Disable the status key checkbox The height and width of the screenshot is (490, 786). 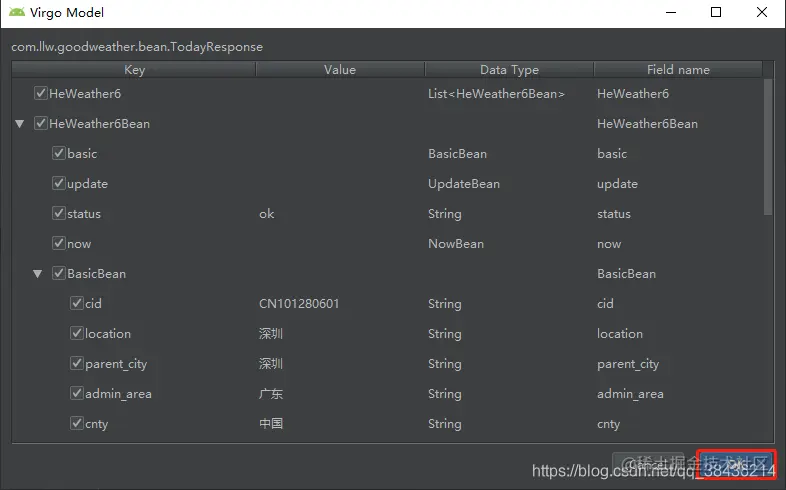click(x=59, y=213)
